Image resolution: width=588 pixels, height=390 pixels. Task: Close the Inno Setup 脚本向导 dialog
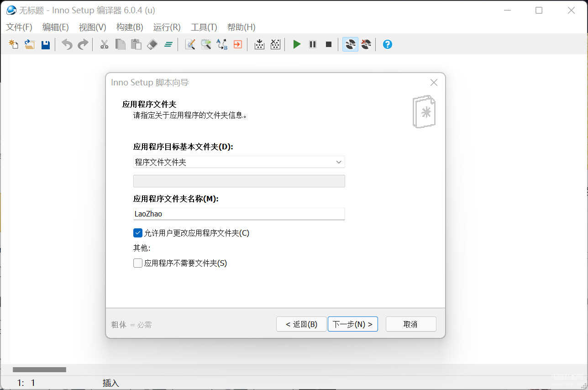click(x=434, y=83)
